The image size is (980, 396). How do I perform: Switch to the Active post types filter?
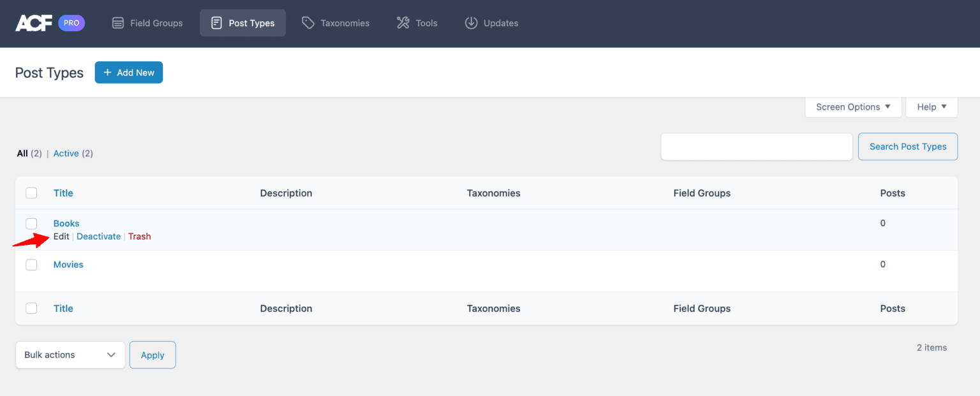[x=66, y=153]
